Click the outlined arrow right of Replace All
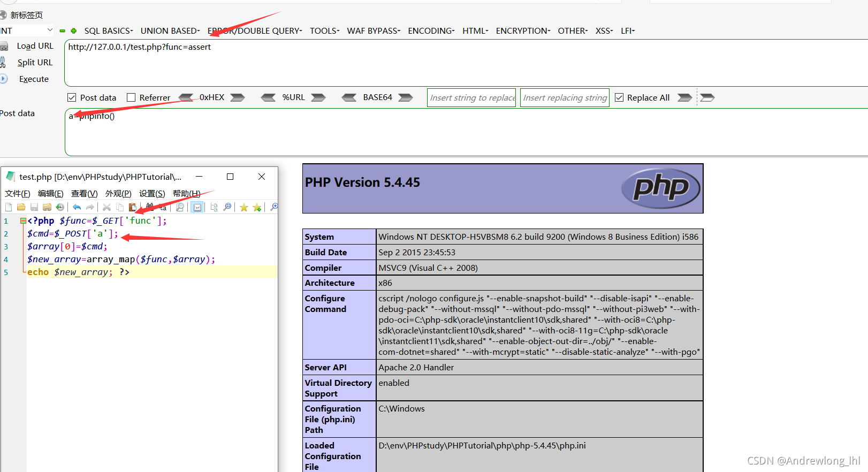 coord(707,97)
